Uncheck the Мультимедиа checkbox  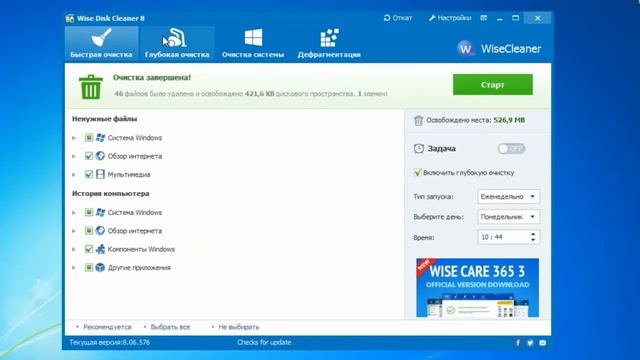[89, 174]
